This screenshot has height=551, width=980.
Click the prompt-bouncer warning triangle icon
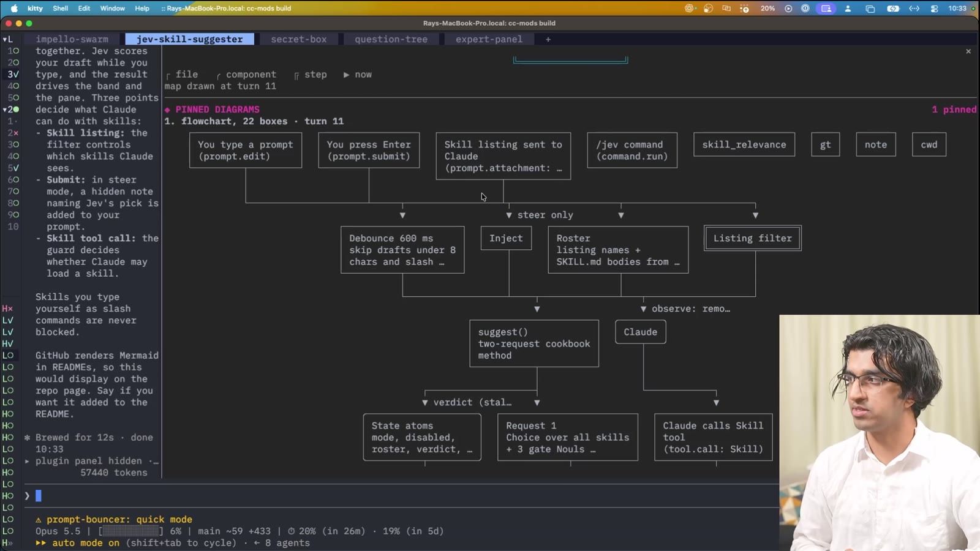[39, 520]
